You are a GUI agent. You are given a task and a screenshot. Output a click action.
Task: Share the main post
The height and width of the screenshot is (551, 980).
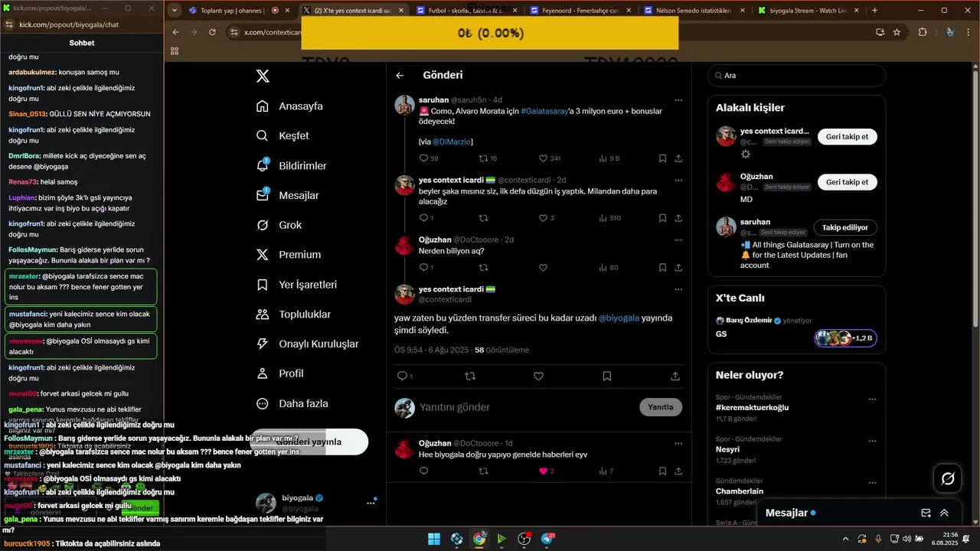(x=675, y=377)
